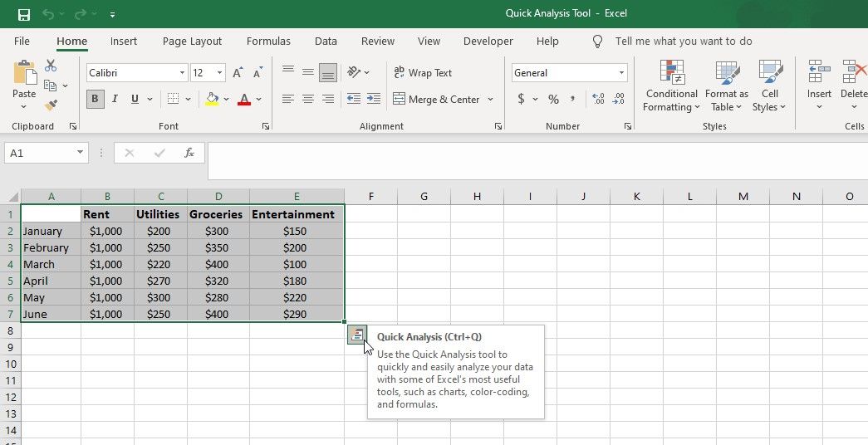Apply Percent Style number format
Image resolution: width=868 pixels, height=445 pixels.
(x=553, y=100)
